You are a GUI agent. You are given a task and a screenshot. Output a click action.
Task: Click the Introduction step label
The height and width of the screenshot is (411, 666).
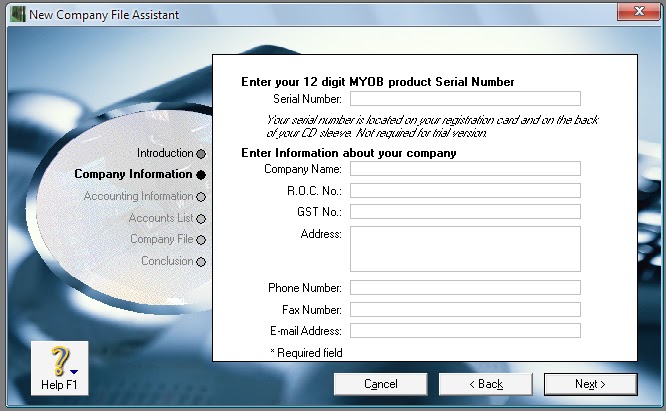(165, 153)
